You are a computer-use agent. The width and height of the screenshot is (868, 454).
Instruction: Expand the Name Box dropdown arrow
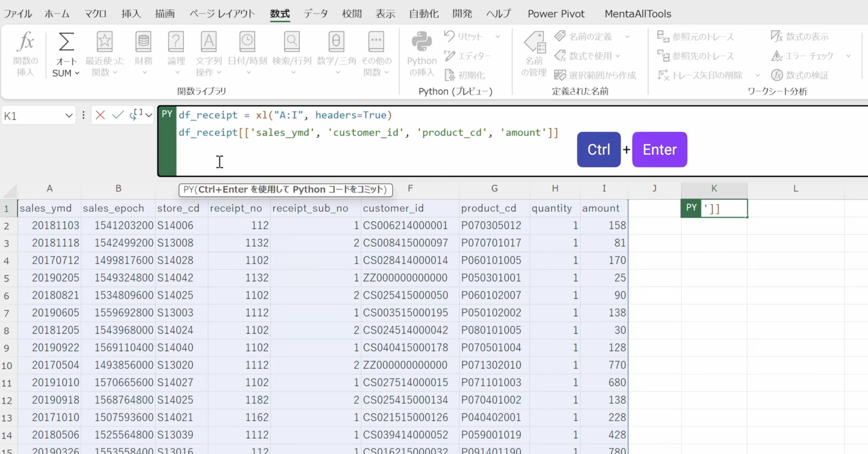tap(69, 116)
